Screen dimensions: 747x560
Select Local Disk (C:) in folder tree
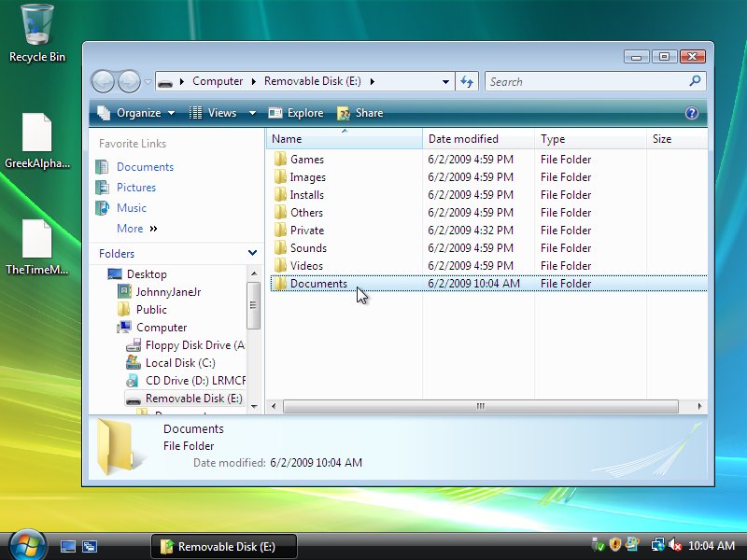pos(179,363)
